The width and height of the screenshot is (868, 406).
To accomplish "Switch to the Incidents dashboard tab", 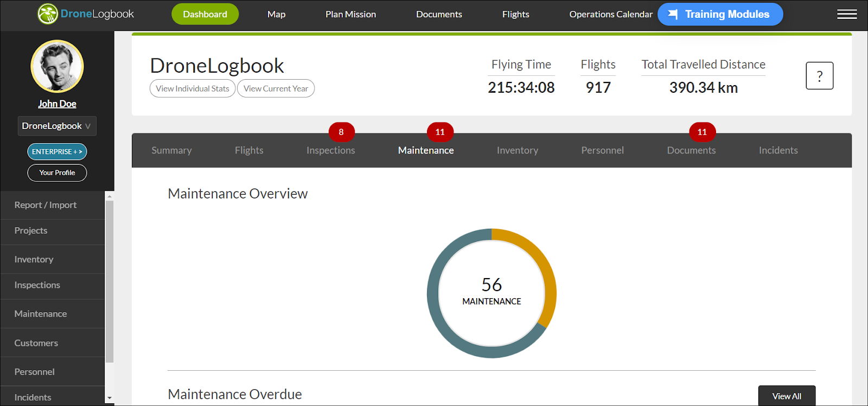I will point(778,150).
